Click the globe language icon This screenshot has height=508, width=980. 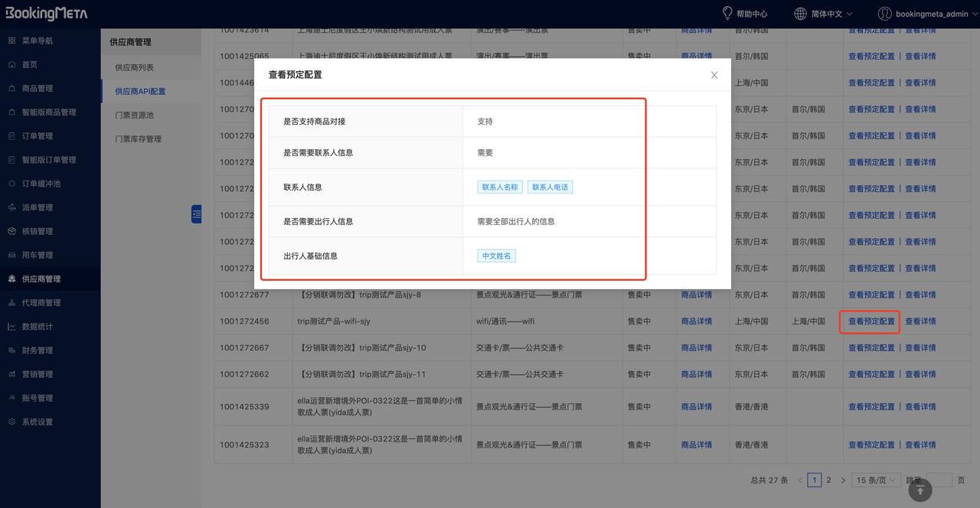(x=800, y=13)
